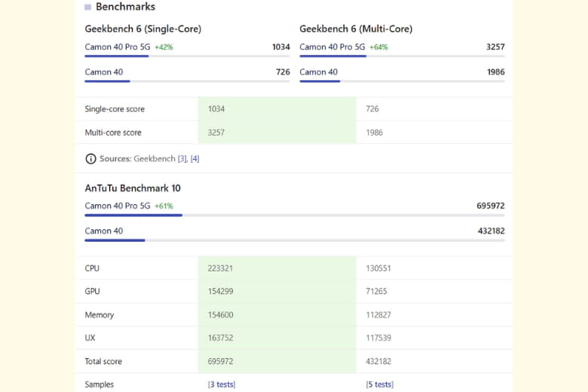Click the AnTuTu Camon 40 Pro 5G progress bar

pyautogui.click(x=295, y=216)
